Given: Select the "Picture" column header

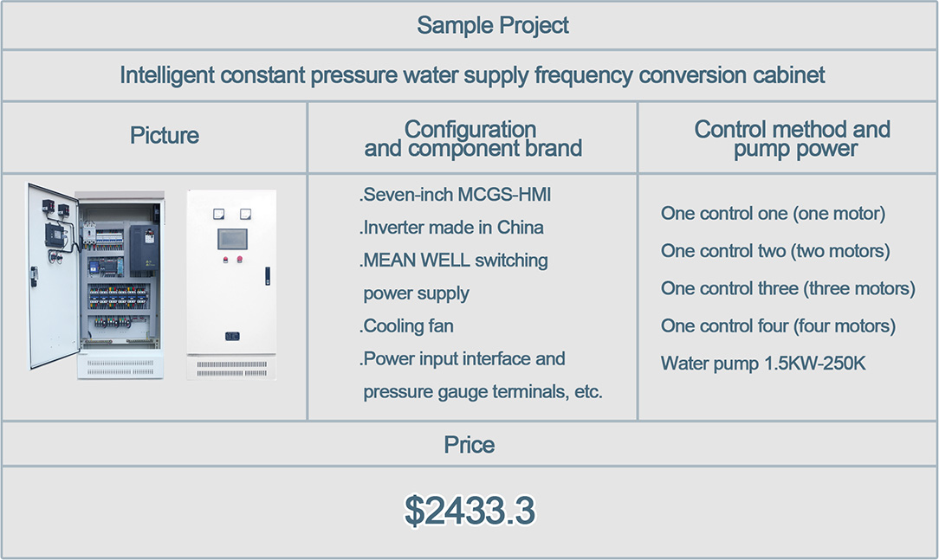Looking at the screenshot, I should pyautogui.click(x=165, y=136).
